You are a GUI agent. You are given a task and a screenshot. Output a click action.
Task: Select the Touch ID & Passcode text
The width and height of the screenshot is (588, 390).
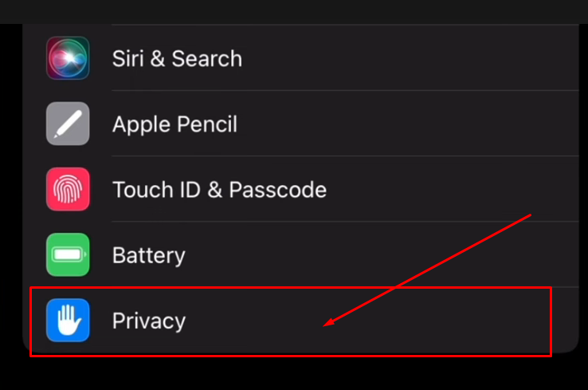click(219, 190)
